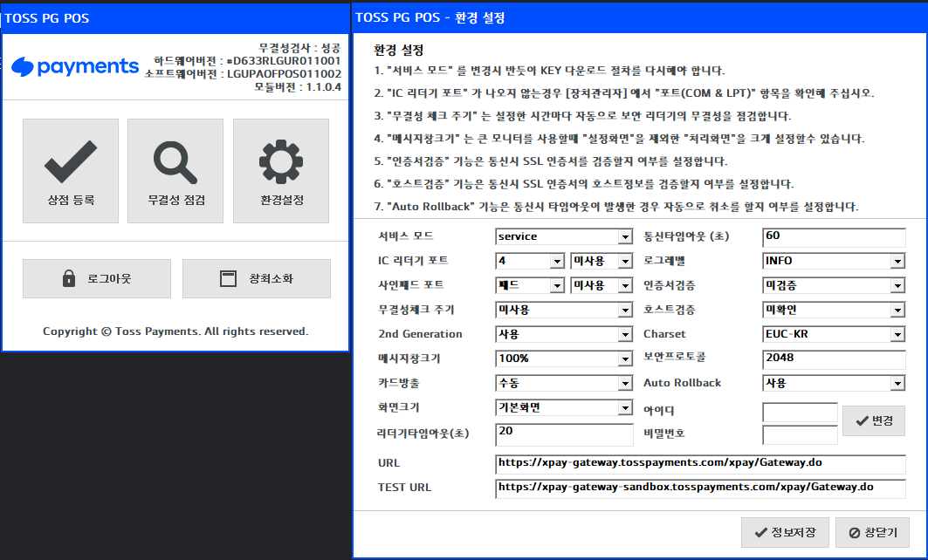Screen dimensions: 928x560
Task: Click the TOSS PG POS title bar
Action: (x=175, y=18)
